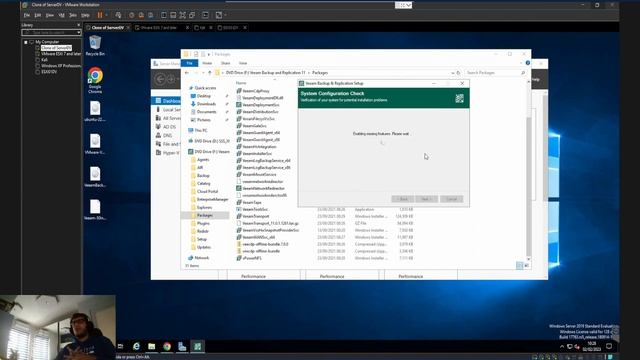Close the Library panel
640x360 pixels.
click(78, 25)
